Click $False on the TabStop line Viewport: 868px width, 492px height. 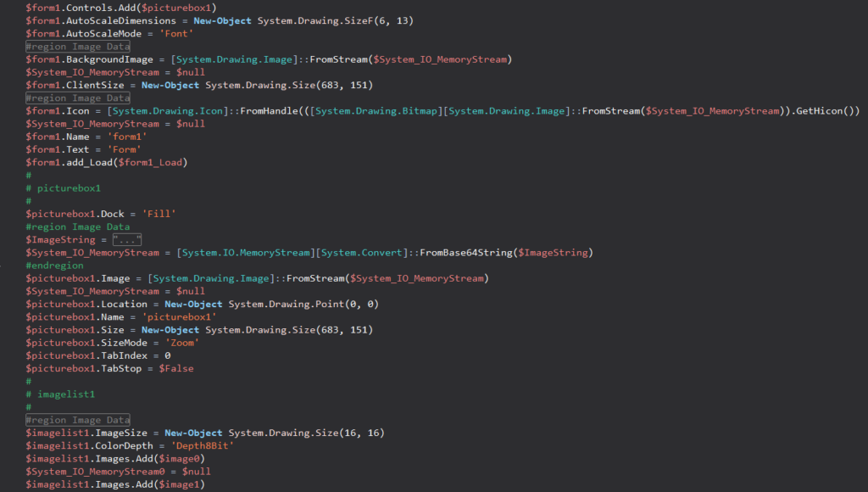(176, 368)
